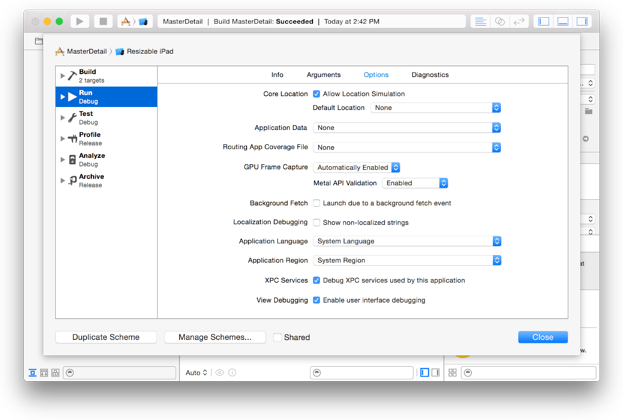Viewport: 623px width, 420px height.
Task: Click the Profile instrument icon
Action: tap(72, 139)
